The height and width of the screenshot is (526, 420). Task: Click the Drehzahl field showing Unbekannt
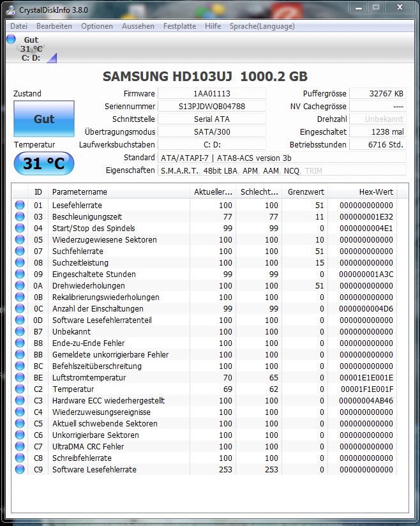(x=378, y=119)
